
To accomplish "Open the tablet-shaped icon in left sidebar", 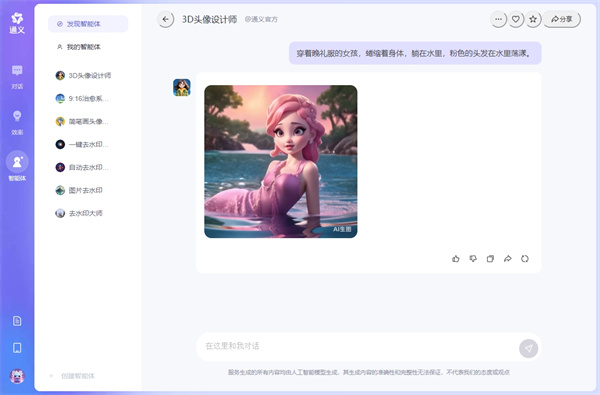I will coord(17,348).
